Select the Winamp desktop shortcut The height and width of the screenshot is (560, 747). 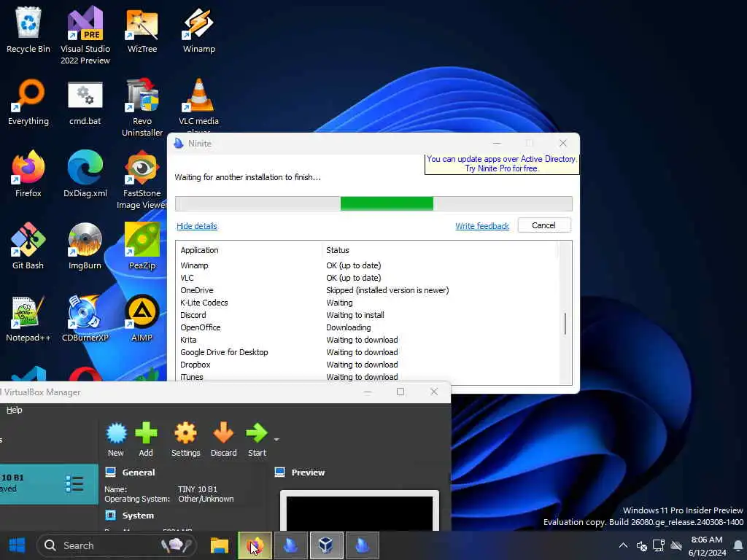pos(198,29)
